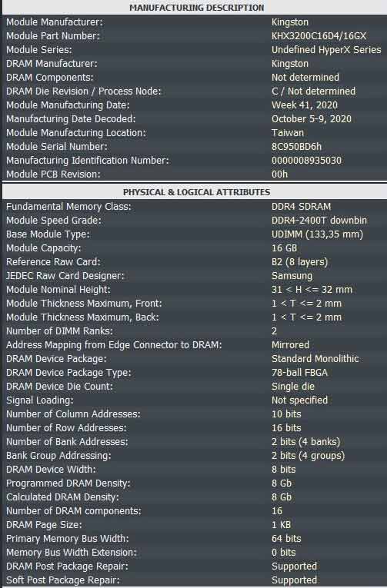Screen dimensions: 387x588
Task: Select the Number of DIMM Ranks row
Action: coord(195,331)
